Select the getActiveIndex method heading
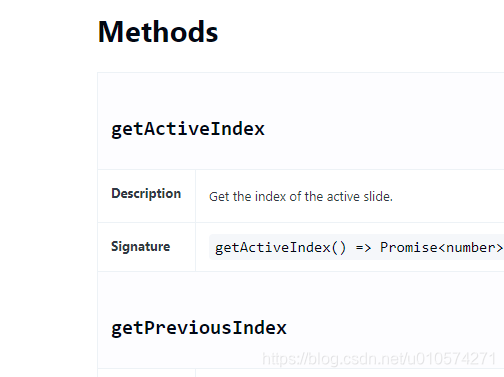Image resolution: width=504 pixels, height=377 pixels. point(188,129)
